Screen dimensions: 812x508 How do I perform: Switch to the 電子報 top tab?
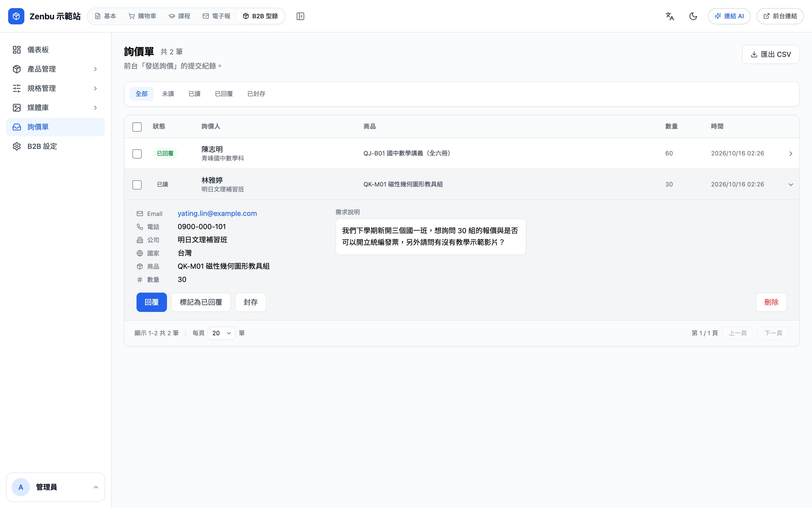click(x=216, y=16)
